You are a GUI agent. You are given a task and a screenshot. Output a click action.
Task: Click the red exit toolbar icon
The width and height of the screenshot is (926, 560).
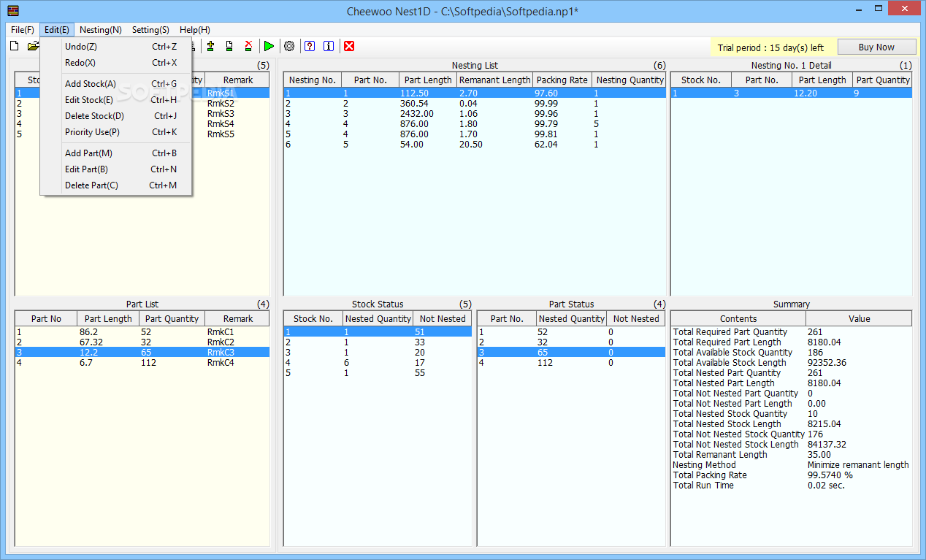pyautogui.click(x=349, y=47)
